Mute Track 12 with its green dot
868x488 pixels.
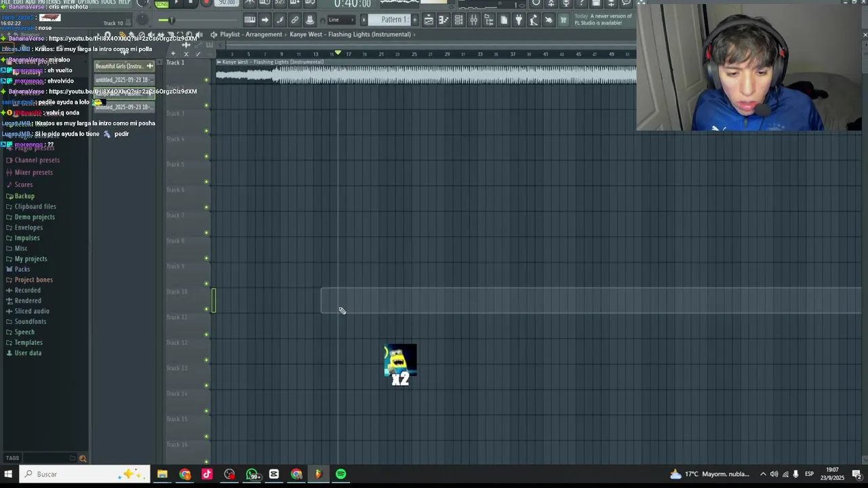[207, 361]
